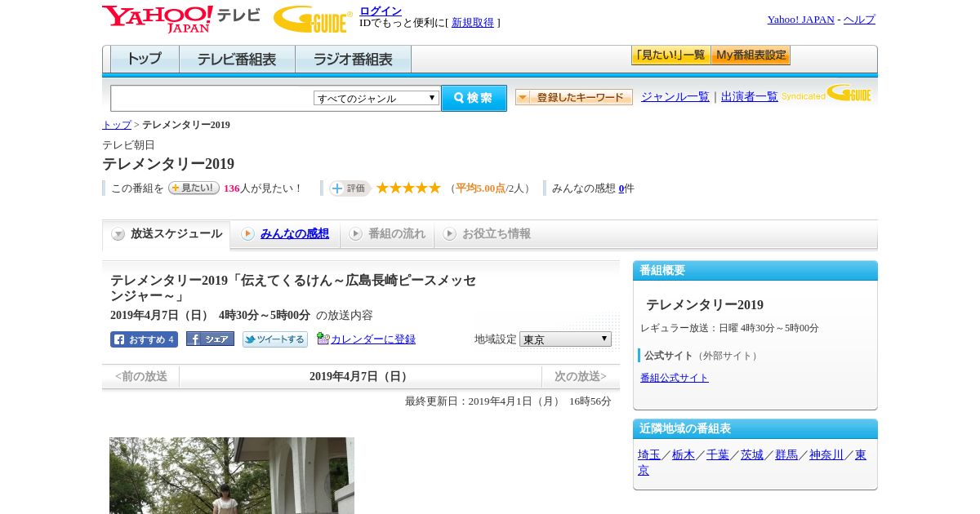Click the Yahoo! JAPAN テレビ logo
Viewport: 980px width, 514px height.
point(181,19)
